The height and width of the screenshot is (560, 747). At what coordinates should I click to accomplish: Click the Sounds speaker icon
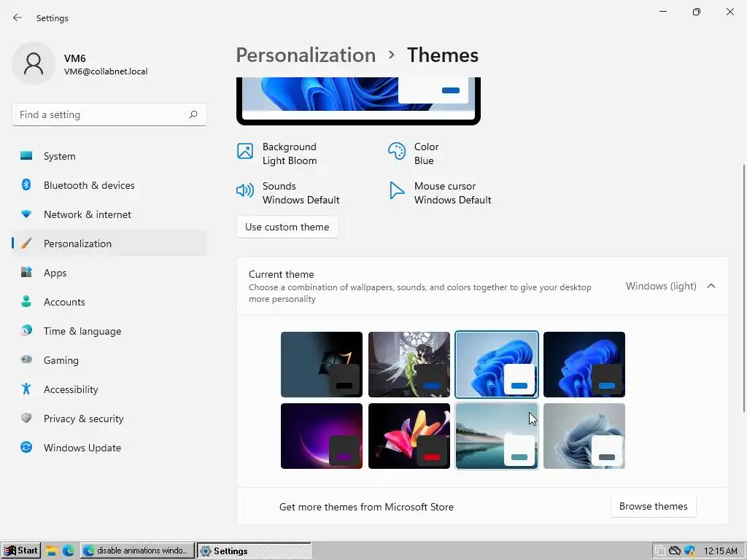245,190
